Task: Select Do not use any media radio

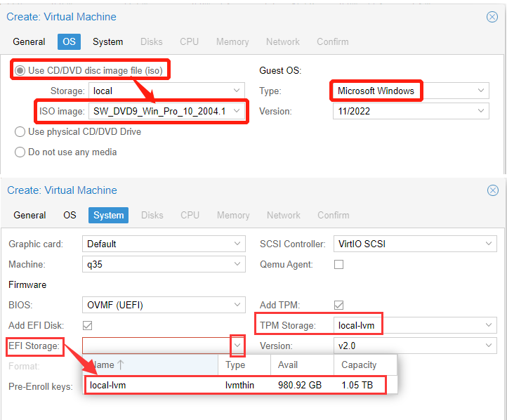Action: 20,152
